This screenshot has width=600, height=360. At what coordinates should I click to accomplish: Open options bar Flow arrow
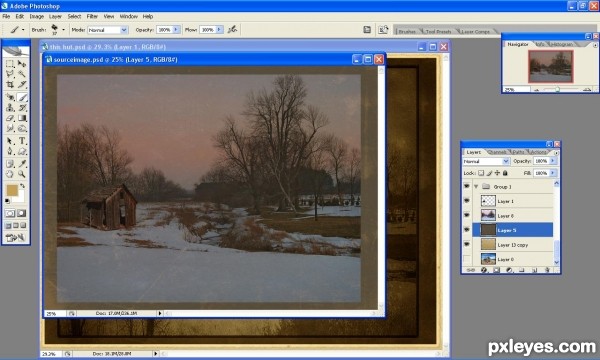(219, 29)
